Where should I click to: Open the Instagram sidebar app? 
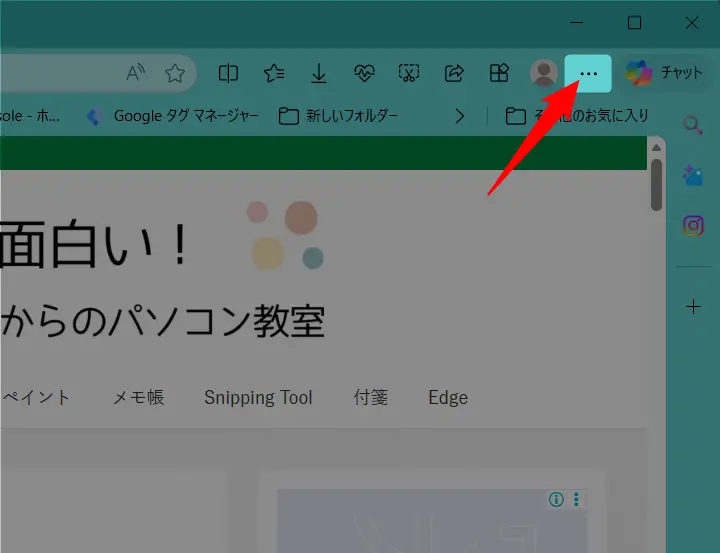(693, 225)
